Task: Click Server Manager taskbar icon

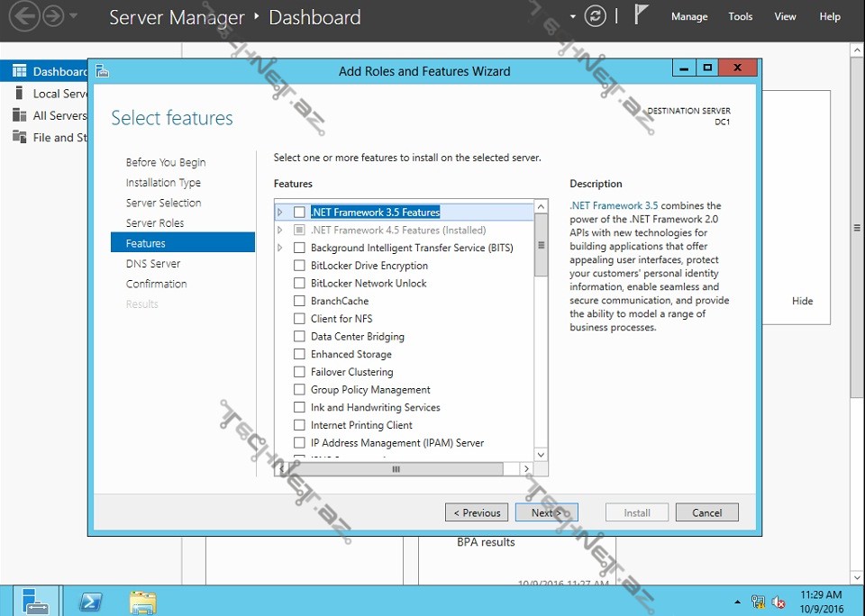Action: (37, 601)
